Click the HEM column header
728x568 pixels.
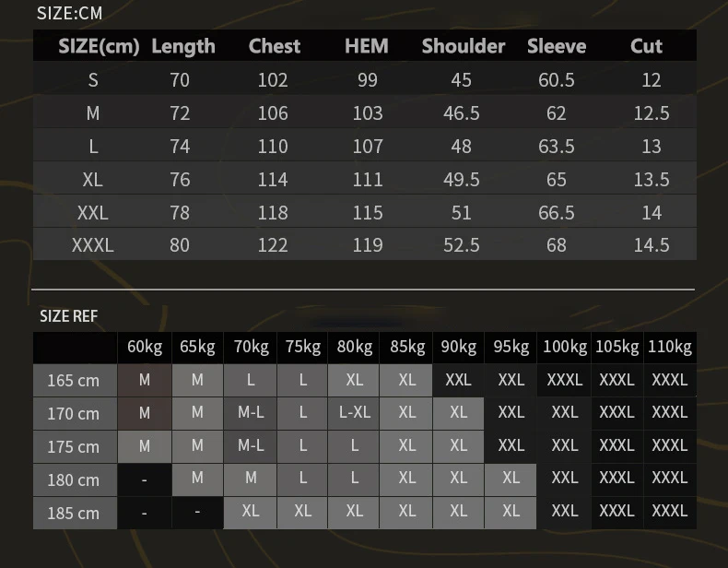[x=367, y=46]
